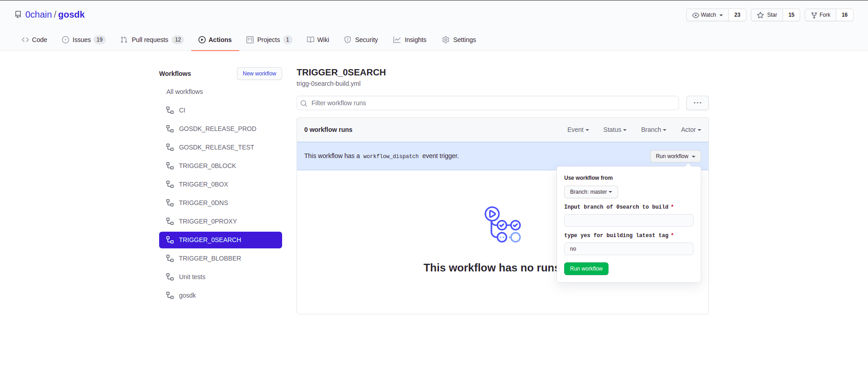The width and height of the screenshot is (868, 378).
Task: Open the three-dots workflow options menu
Action: coord(698,103)
